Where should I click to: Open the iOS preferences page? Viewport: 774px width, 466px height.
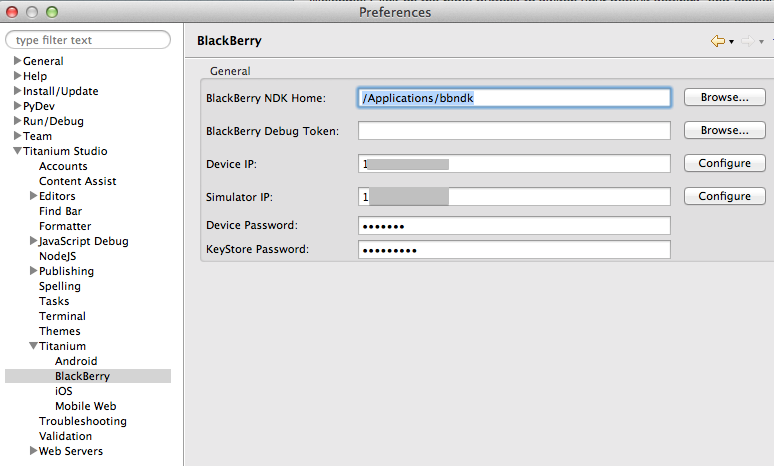pos(64,391)
